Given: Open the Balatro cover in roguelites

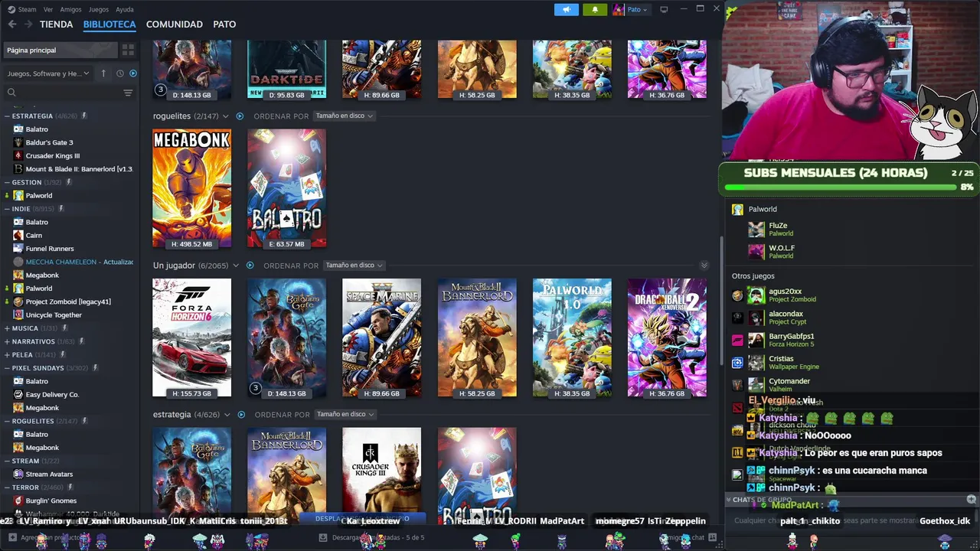Looking at the screenshot, I should (287, 188).
